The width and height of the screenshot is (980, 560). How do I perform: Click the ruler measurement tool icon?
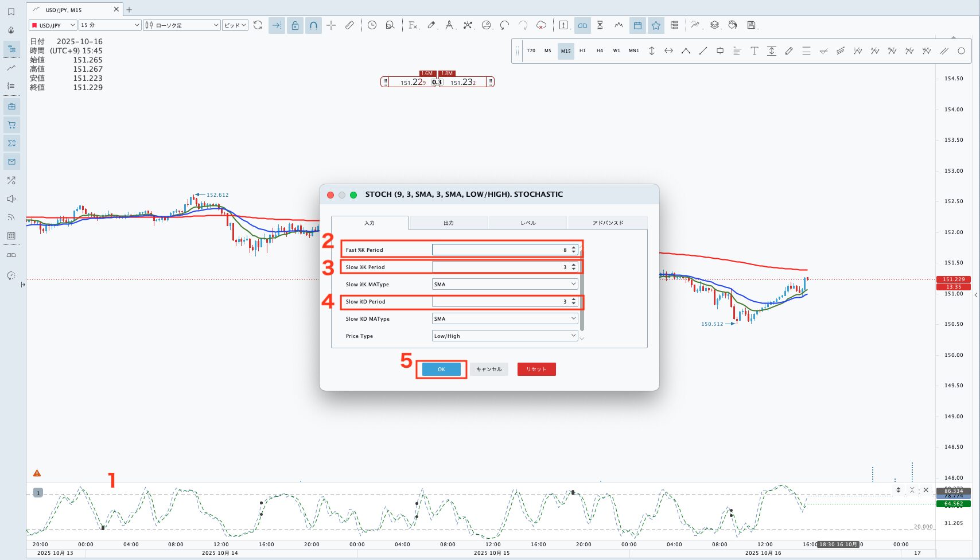pos(349,25)
